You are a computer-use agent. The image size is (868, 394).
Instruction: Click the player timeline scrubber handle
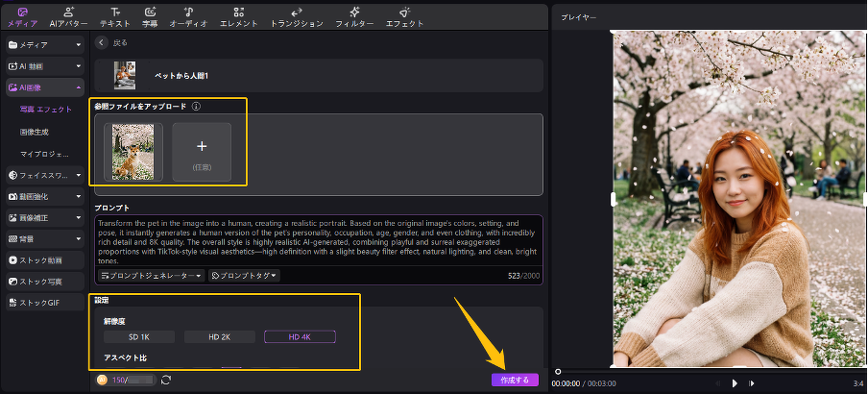coord(558,370)
